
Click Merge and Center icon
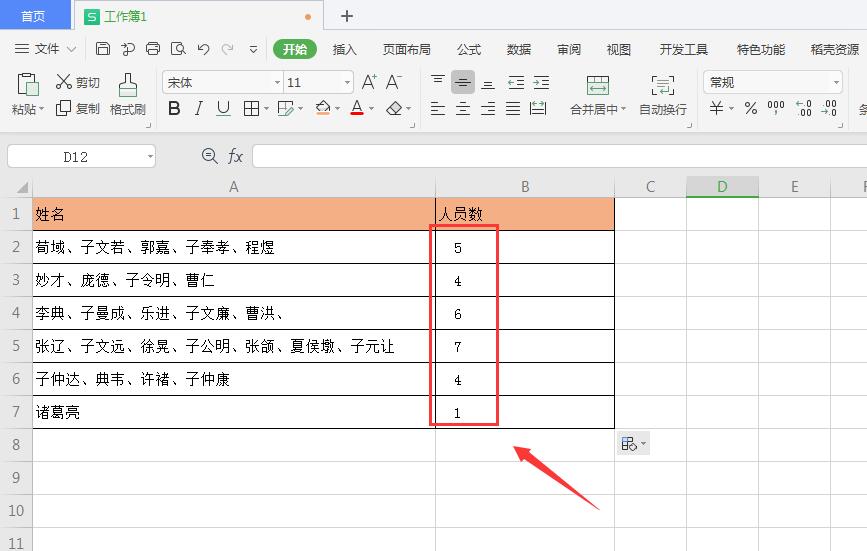point(598,86)
